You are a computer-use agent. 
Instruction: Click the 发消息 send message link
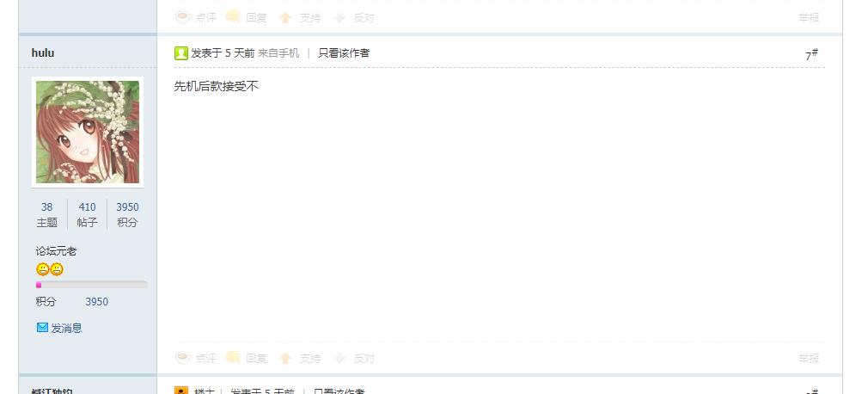pyautogui.click(x=66, y=328)
